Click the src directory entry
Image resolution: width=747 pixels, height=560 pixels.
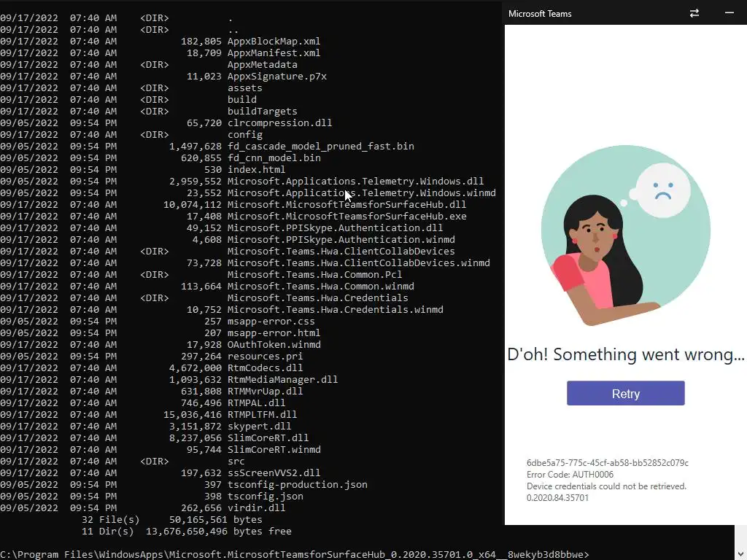[236, 462]
